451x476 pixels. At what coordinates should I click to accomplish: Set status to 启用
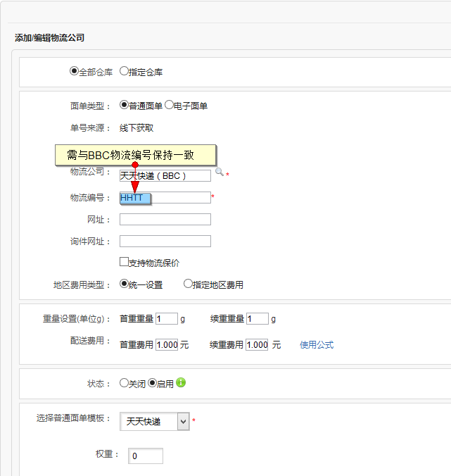point(152,383)
